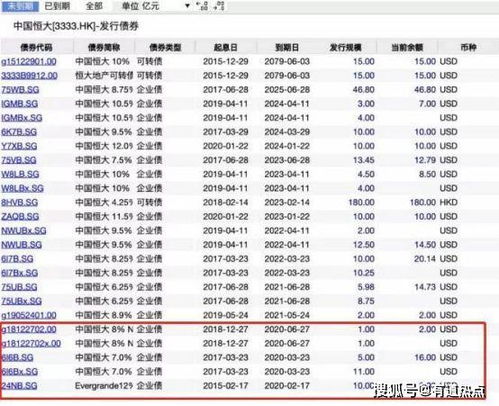This screenshot has height=406, width=499.
Task: Open bond code g18122702.00 link
Action: coord(29,329)
